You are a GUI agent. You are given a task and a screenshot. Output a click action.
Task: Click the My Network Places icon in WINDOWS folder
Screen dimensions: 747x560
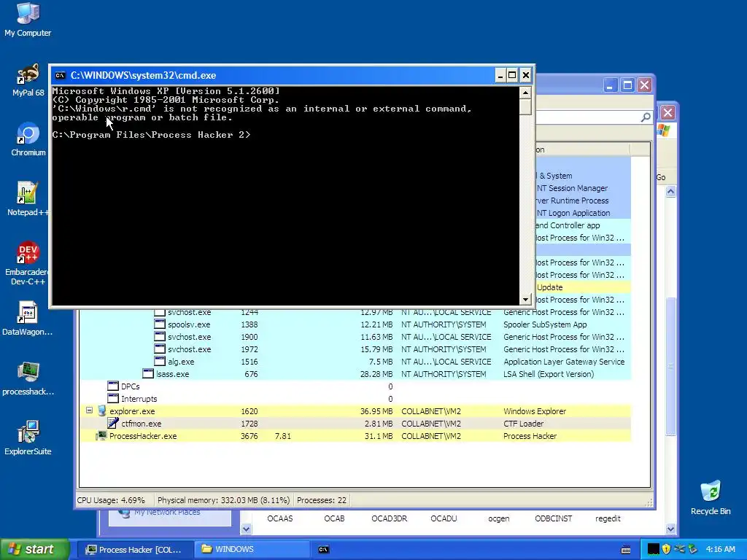coord(124,513)
